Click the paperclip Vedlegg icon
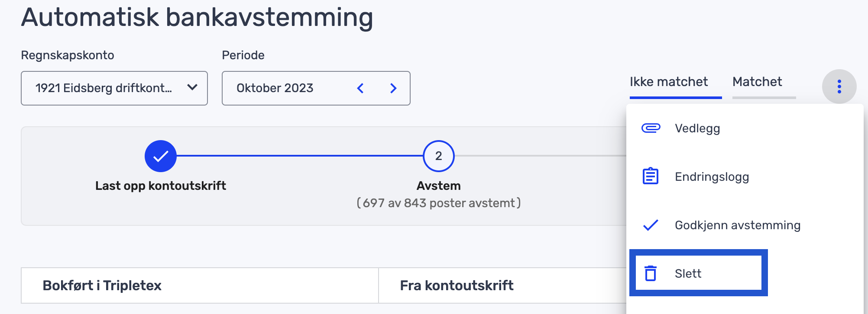The height and width of the screenshot is (314, 868). (650, 128)
